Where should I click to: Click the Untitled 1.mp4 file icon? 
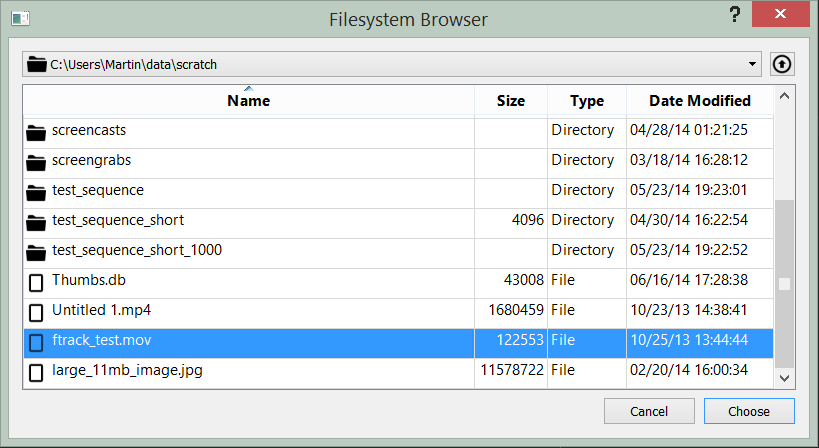click(36, 313)
